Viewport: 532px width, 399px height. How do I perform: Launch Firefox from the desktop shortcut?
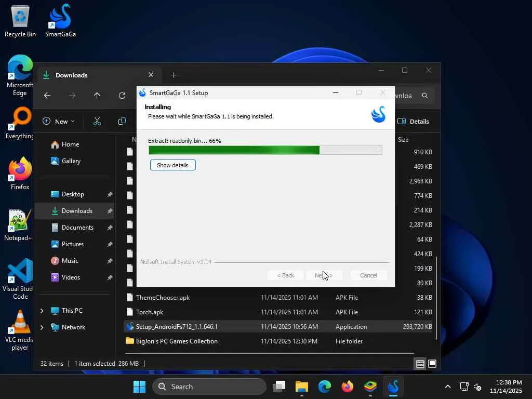[x=20, y=173]
